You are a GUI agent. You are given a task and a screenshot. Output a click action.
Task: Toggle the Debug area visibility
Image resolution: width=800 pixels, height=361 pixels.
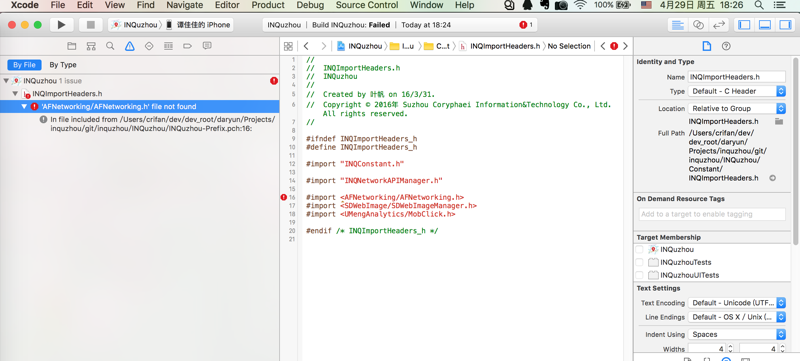click(764, 24)
